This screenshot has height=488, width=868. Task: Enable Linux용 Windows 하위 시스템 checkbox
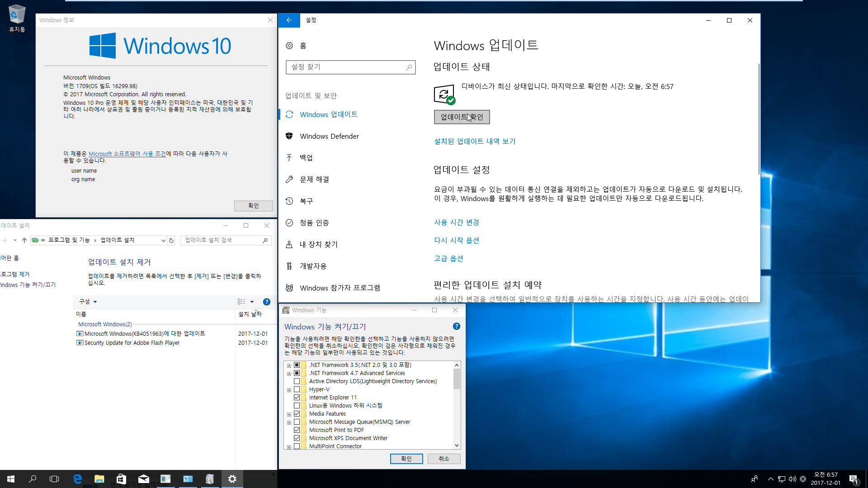(297, 406)
